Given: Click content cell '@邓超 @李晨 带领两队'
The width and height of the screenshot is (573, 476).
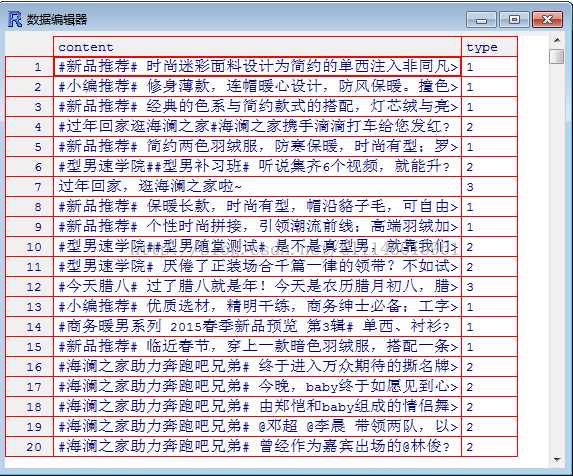Looking at the screenshot, I should tap(257, 427).
